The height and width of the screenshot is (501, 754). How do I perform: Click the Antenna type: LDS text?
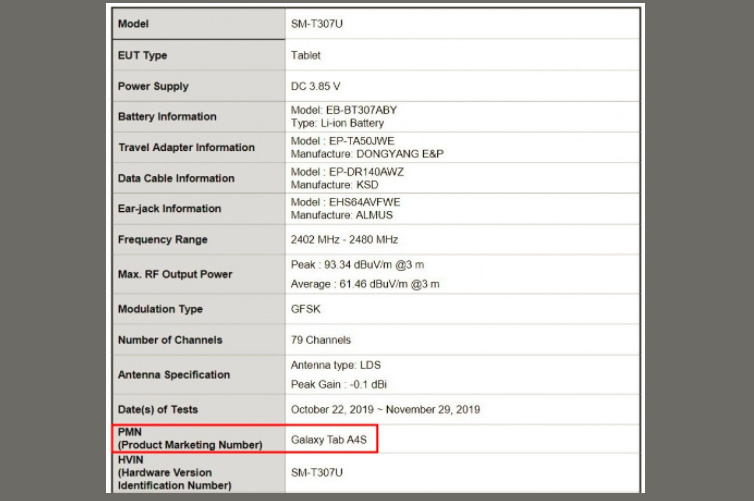coord(338,365)
